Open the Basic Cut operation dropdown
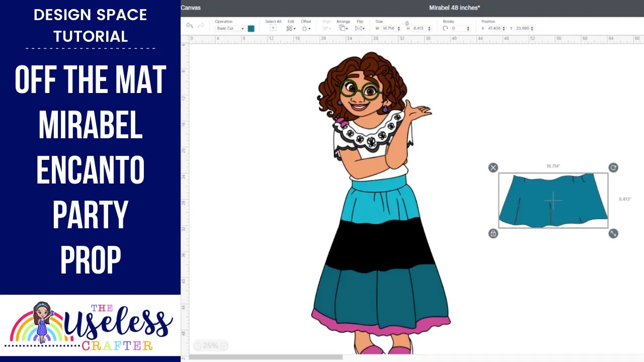This screenshot has height=362, width=644. point(230,29)
